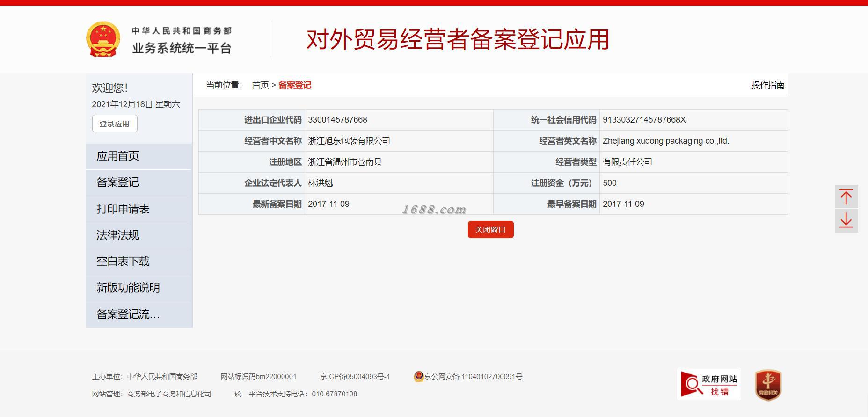This screenshot has height=417, width=868.
Task: Click the 经营者英文名称 label
Action: click(x=568, y=141)
